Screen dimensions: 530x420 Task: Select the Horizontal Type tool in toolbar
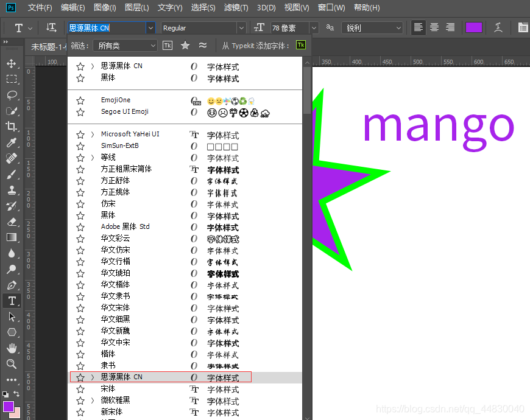[12, 301]
